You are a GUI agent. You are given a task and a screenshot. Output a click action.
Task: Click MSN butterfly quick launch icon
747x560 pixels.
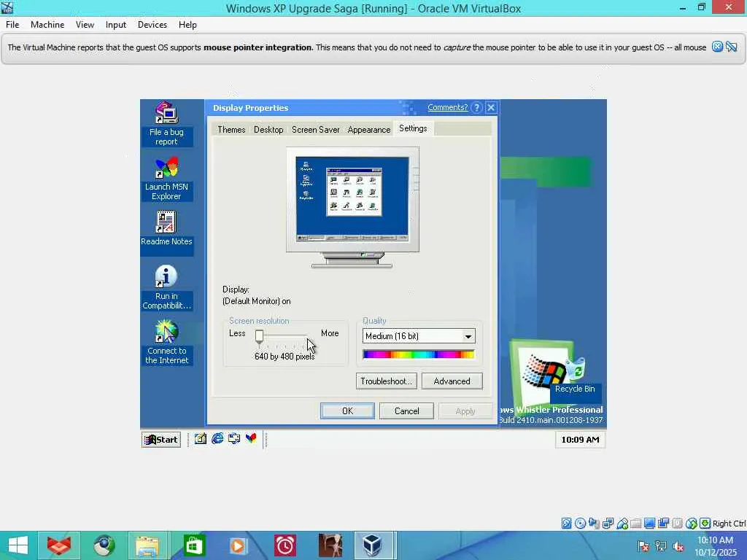(x=251, y=438)
